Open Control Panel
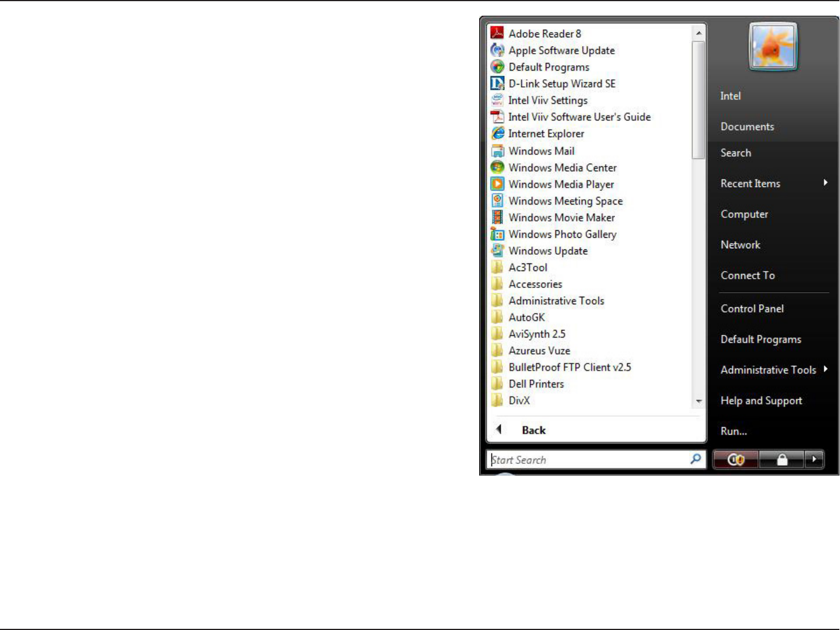The image size is (840, 630). (x=752, y=308)
